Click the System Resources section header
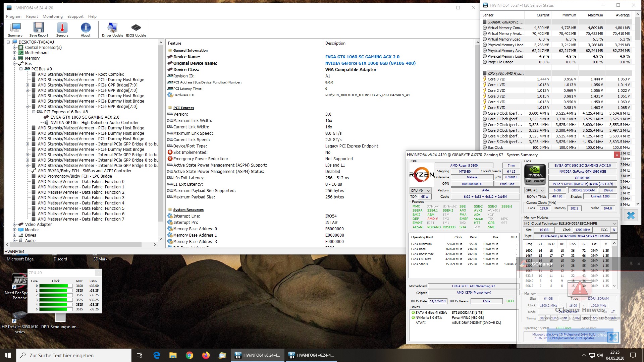Screen dimensions: 644x362 pyautogui.click(x=188, y=210)
